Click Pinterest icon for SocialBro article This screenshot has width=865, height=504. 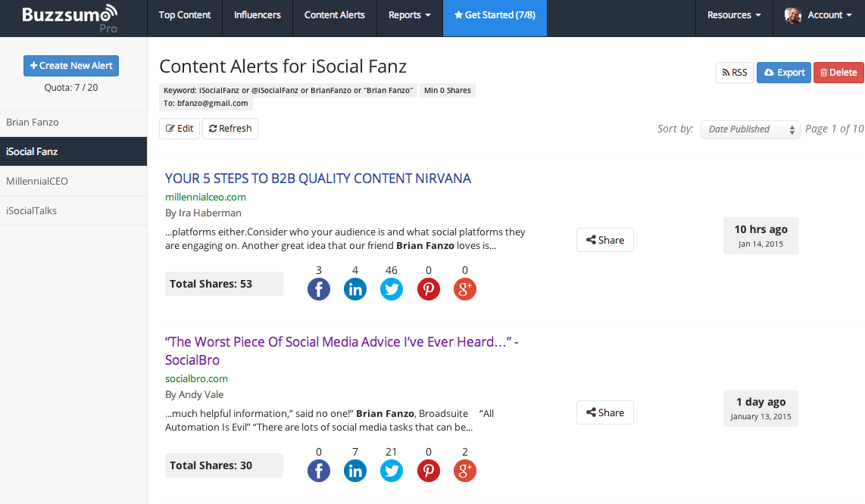[429, 471]
